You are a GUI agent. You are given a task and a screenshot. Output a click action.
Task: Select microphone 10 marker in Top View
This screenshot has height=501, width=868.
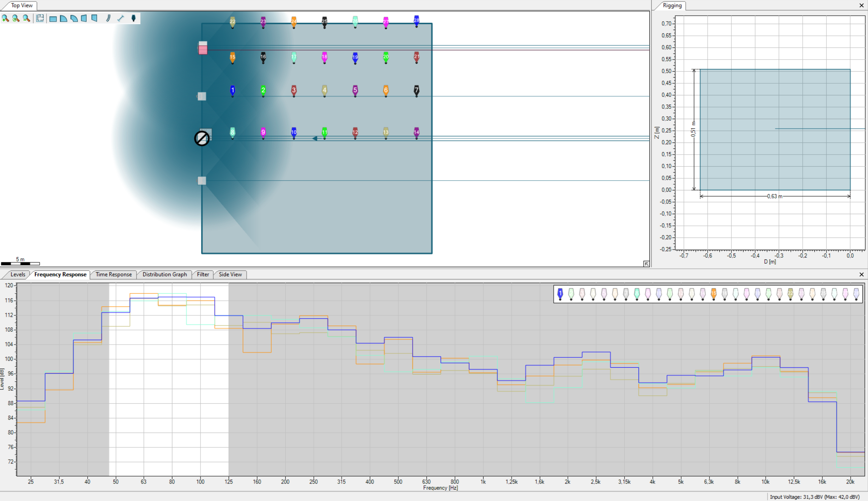tap(294, 132)
